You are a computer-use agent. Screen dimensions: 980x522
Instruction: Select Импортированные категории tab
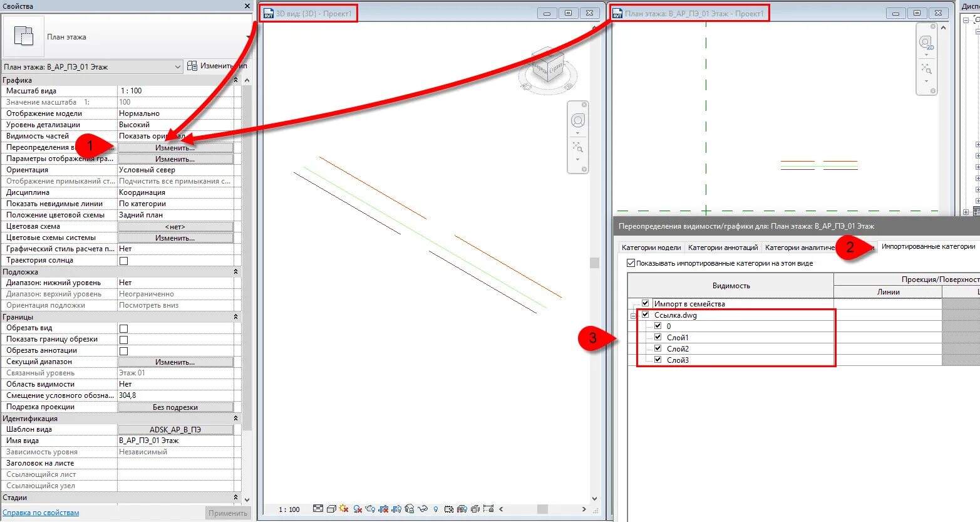point(928,246)
